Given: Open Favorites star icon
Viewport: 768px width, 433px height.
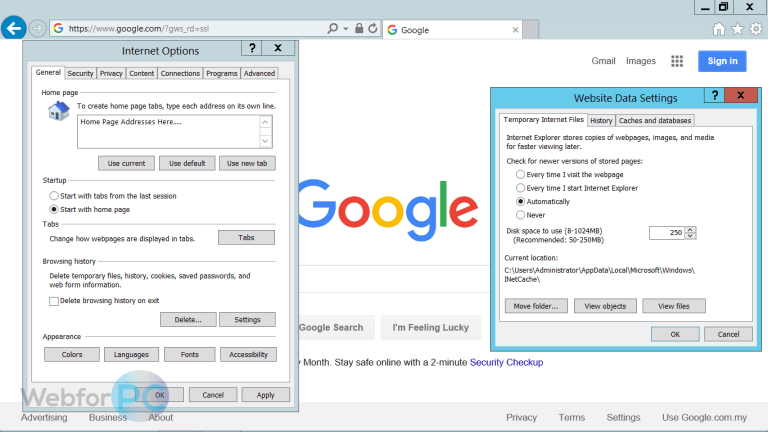Looking at the screenshot, I should 737,29.
